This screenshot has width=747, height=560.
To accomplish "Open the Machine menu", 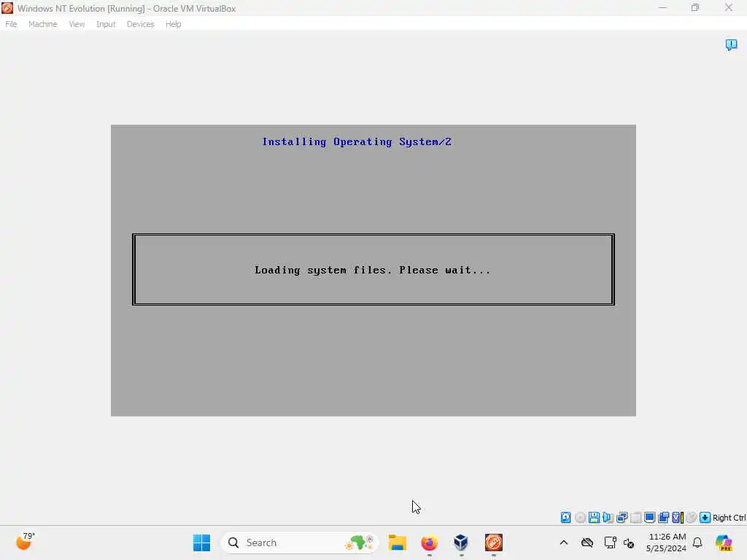I will [x=42, y=24].
